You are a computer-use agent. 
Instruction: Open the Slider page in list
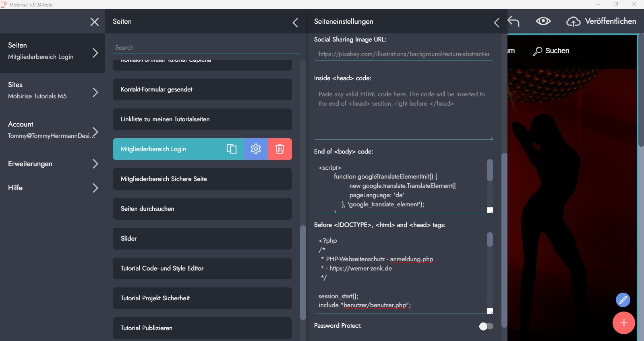pyautogui.click(x=202, y=239)
